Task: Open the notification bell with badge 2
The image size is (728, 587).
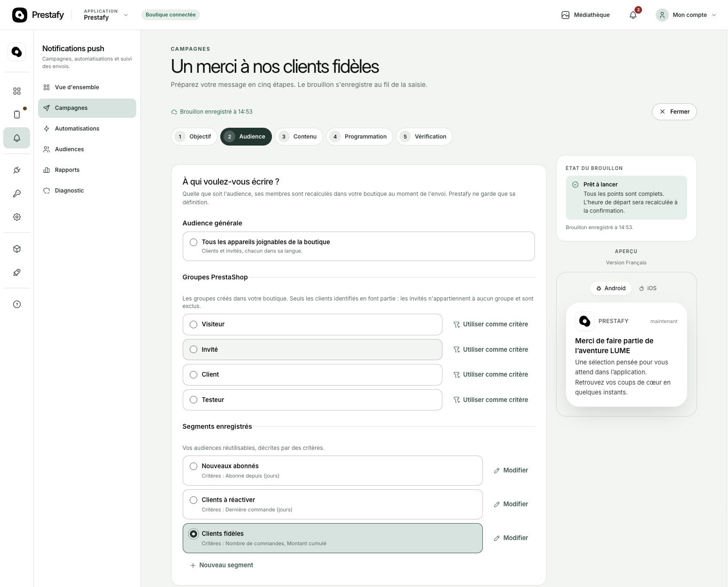Action: pyautogui.click(x=633, y=15)
